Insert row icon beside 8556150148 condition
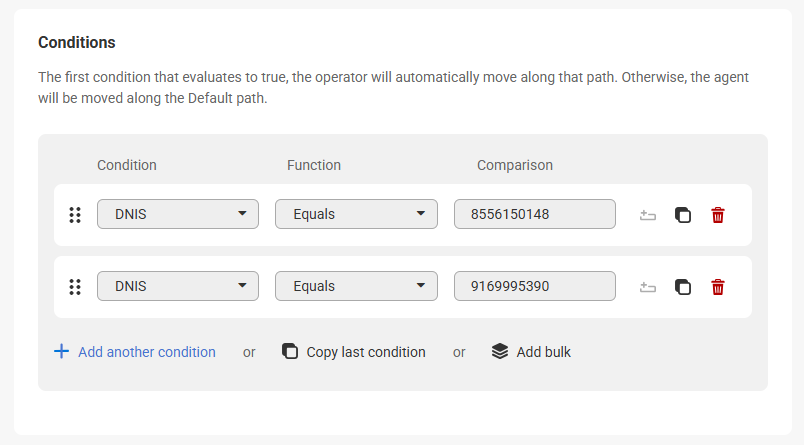 pos(648,215)
